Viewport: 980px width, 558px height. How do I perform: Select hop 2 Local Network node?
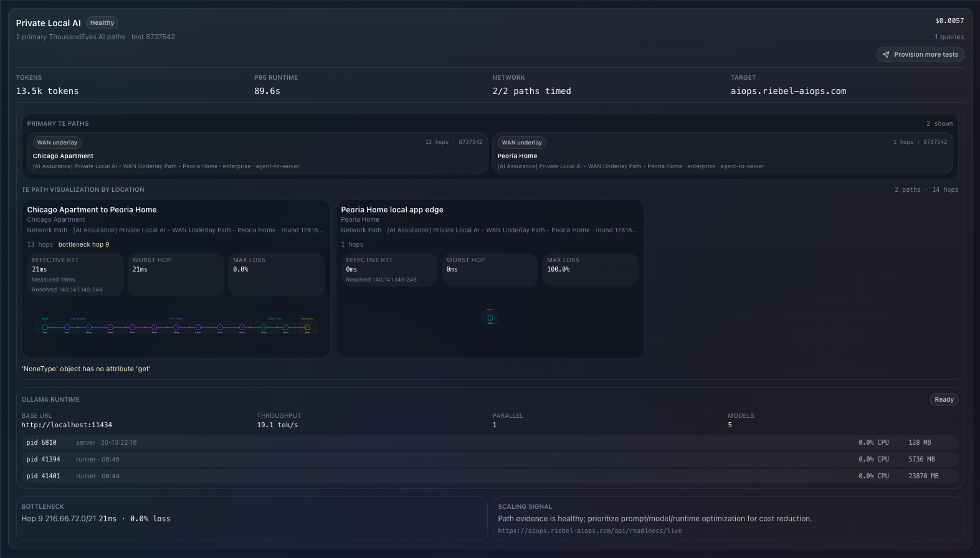tap(67, 327)
